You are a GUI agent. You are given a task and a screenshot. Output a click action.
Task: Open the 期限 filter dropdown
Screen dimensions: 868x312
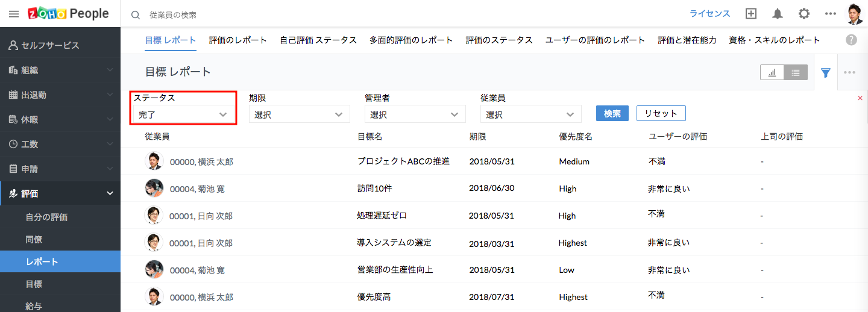click(x=299, y=114)
